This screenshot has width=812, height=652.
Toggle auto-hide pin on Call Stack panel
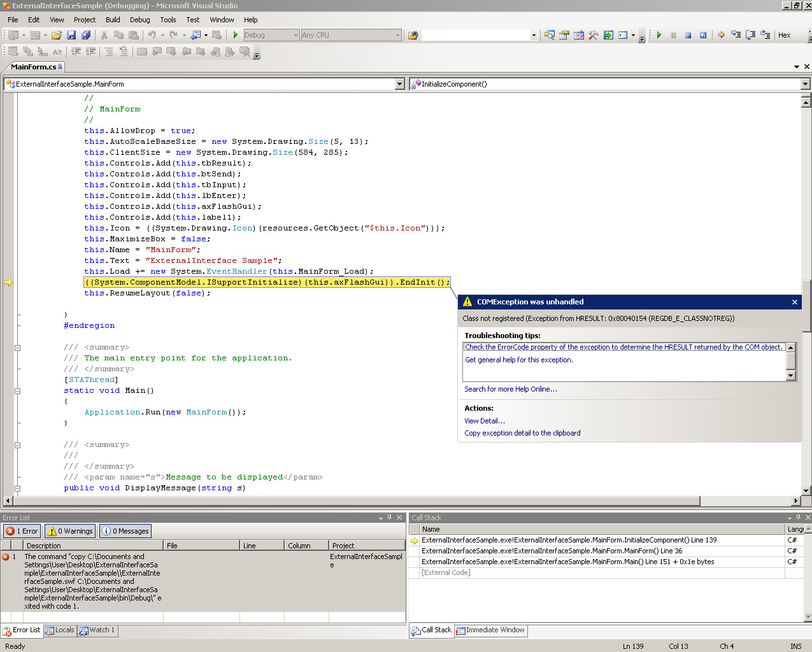(799, 518)
